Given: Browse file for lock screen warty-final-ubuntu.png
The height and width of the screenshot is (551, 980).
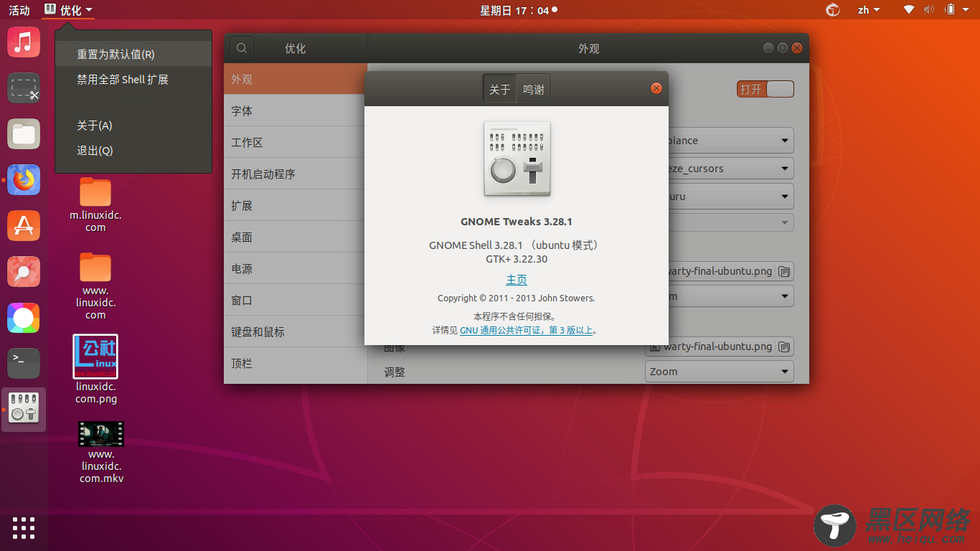Looking at the screenshot, I should pyautogui.click(x=784, y=347).
